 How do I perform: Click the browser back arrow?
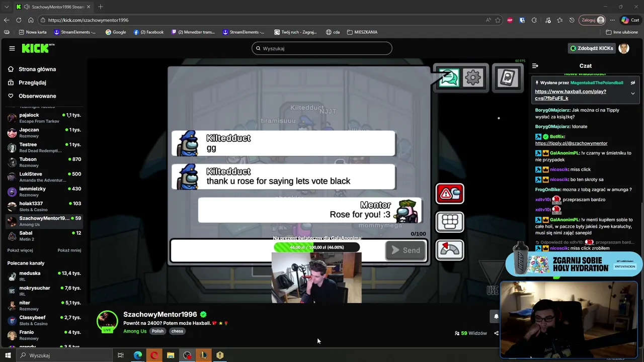click(7, 20)
